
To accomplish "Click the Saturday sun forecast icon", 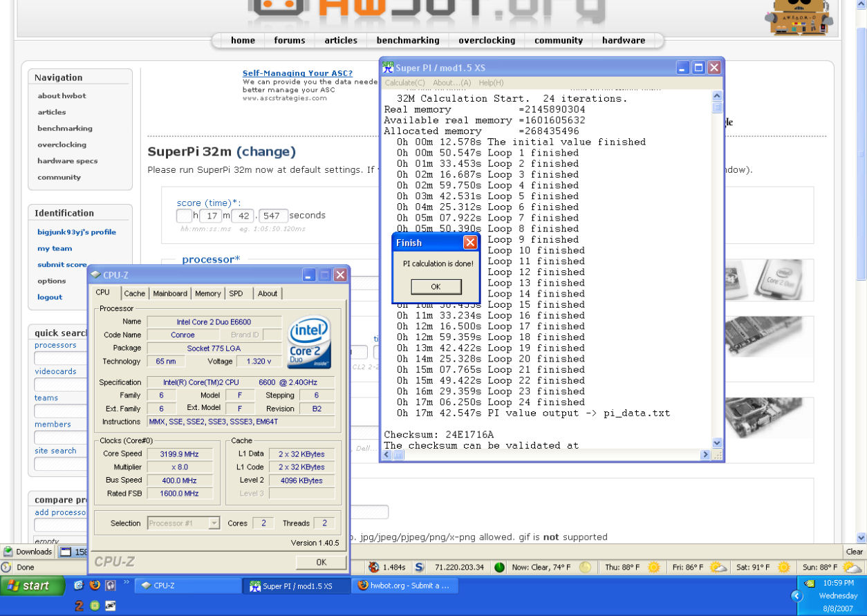I will pyautogui.click(x=783, y=568).
